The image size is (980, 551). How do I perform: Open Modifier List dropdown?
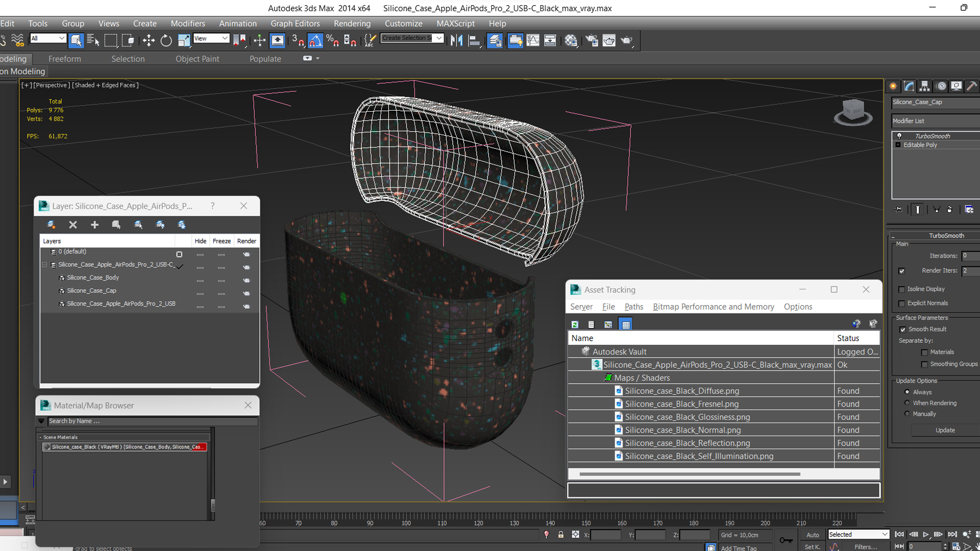936,121
